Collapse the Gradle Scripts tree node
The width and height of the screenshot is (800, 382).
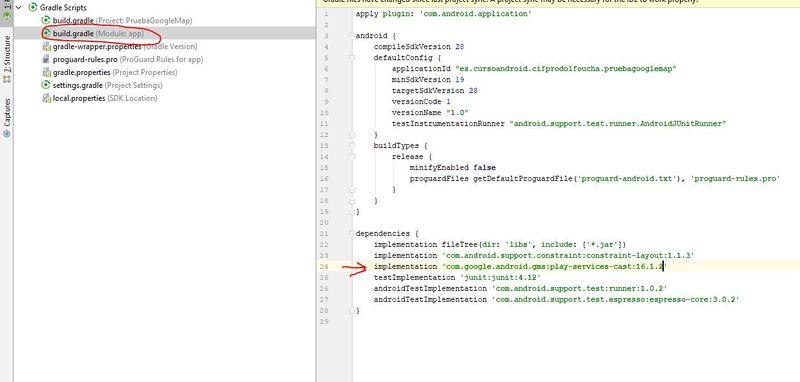coord(19,8)
